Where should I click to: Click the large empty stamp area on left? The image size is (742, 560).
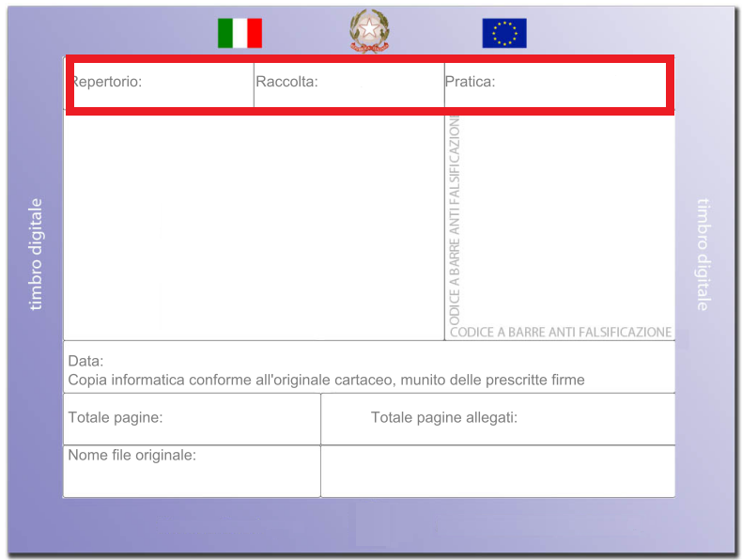(x=254, y=226)
